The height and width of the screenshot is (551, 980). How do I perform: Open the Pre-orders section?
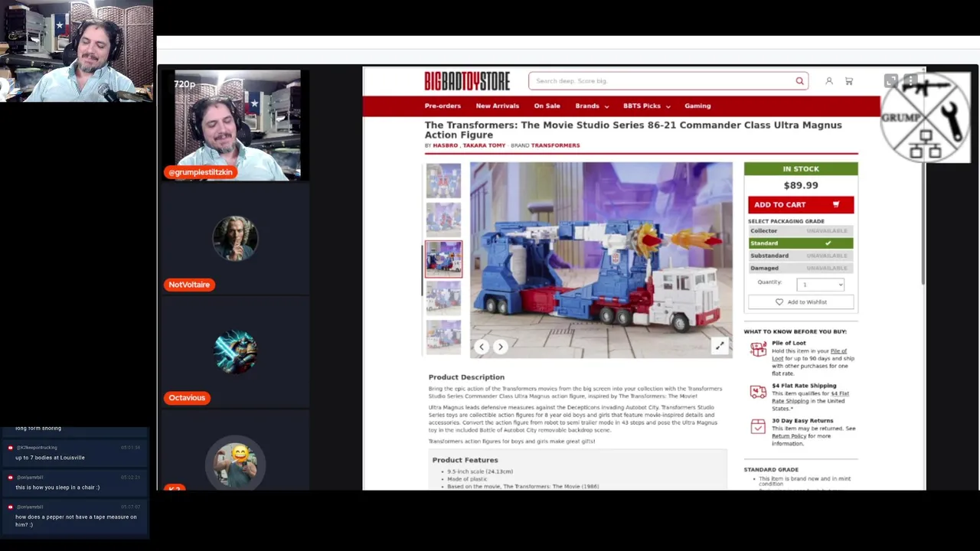click(443, 106)
